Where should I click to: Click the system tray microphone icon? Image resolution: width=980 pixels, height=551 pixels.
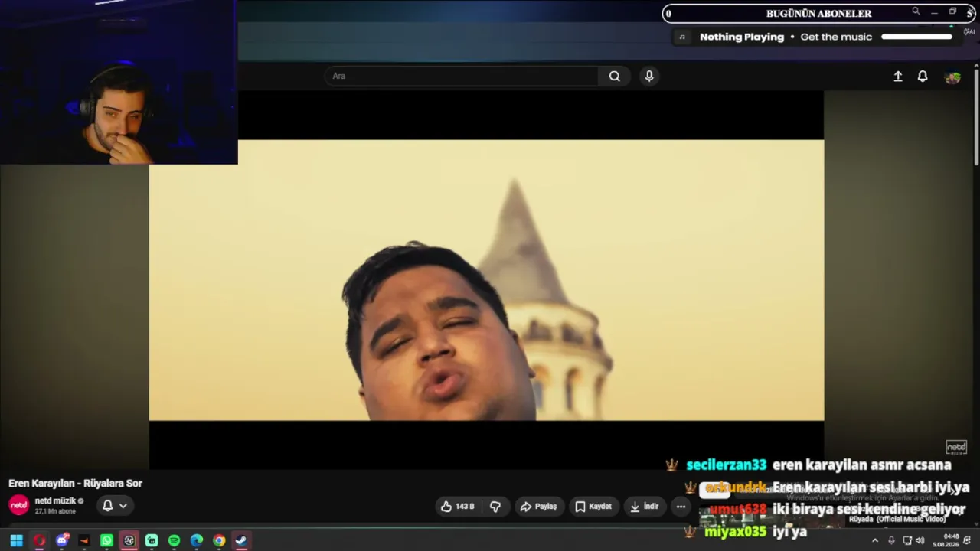891,540
